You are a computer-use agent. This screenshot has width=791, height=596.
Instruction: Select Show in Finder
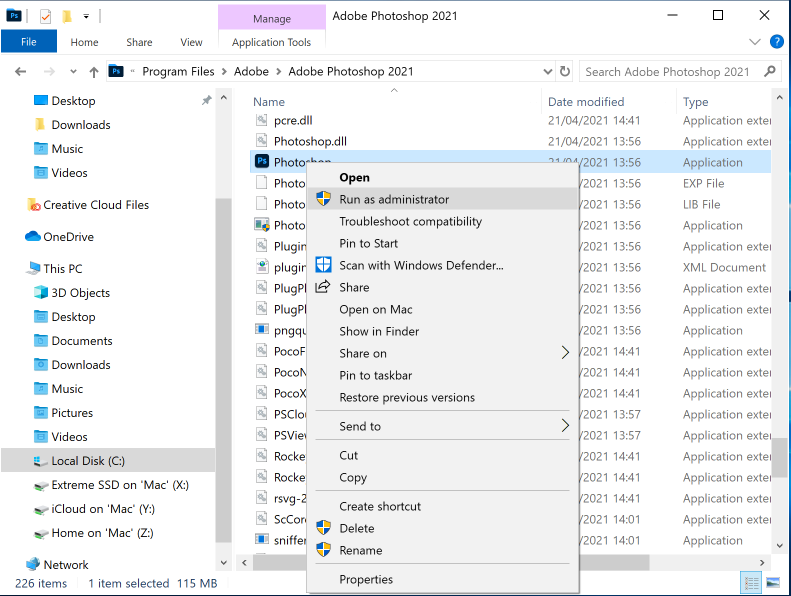click(443, 331)
